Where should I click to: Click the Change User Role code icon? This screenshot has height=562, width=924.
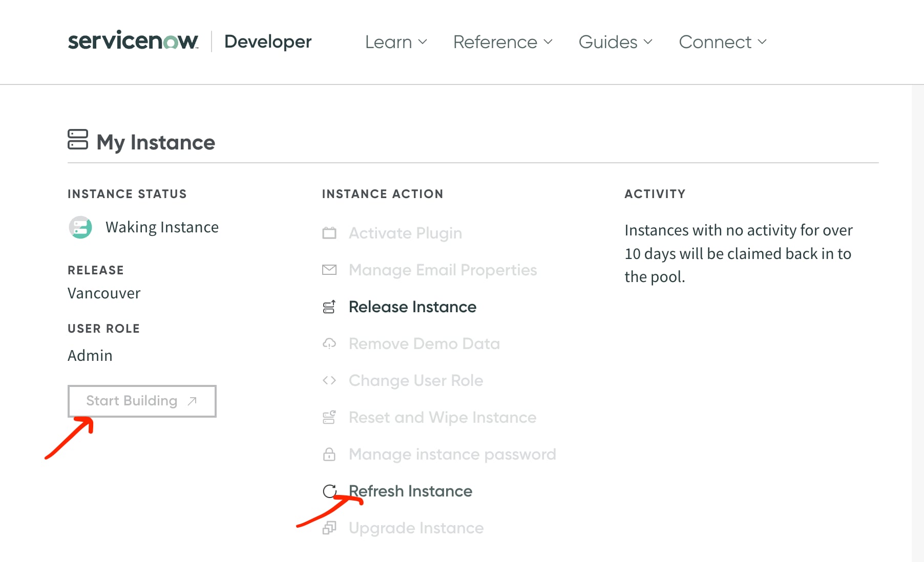pos(329,380)
